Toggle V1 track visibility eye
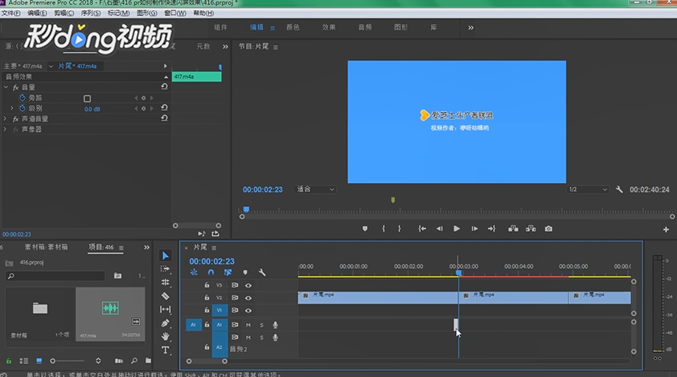This screenshot has height=377, width=677. 248,310
